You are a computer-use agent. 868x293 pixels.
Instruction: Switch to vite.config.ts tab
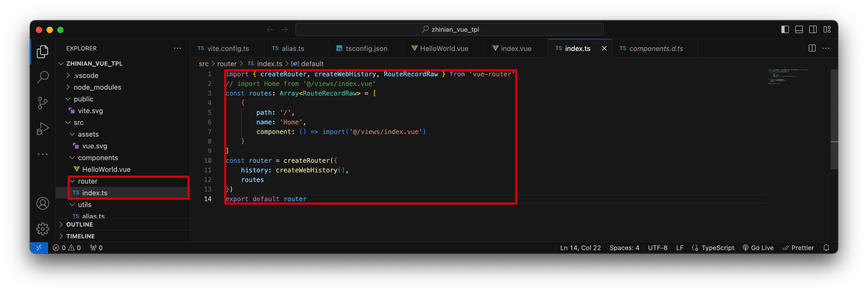pos(227,49)
